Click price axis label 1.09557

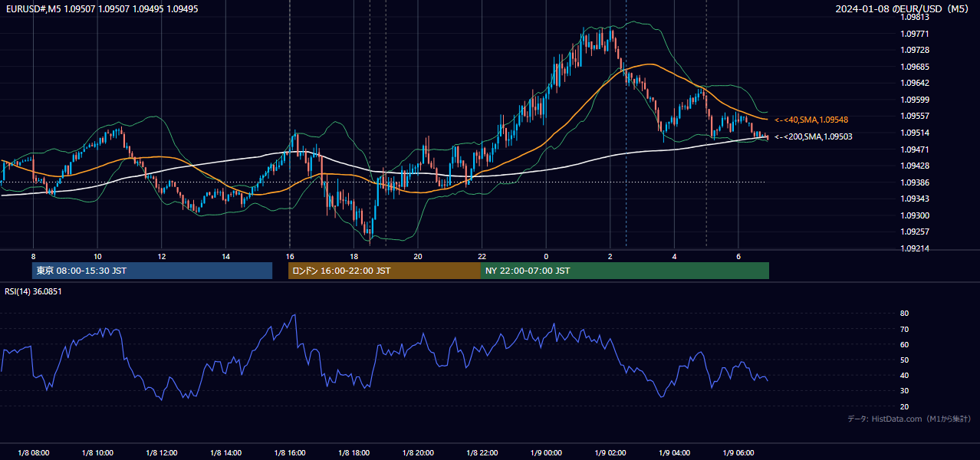(915, 116)
